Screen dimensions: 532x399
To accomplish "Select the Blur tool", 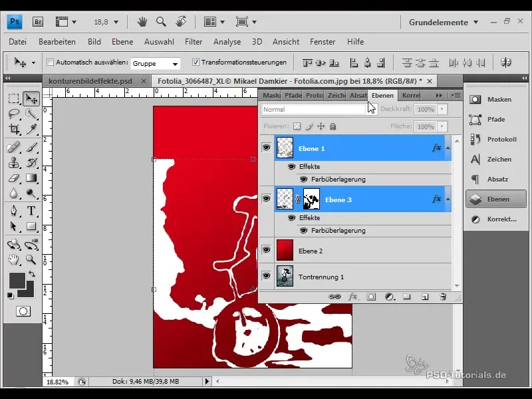I will point(13,193).
